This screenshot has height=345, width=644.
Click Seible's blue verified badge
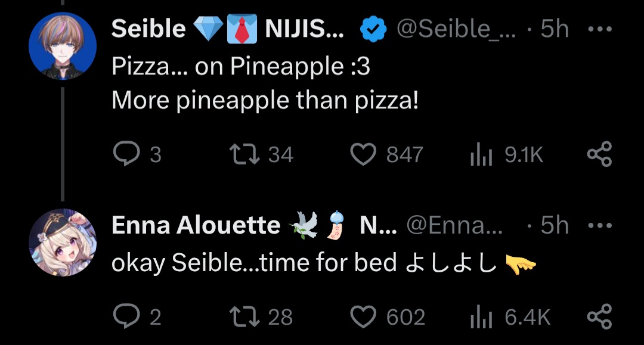[x=373, y=29]
